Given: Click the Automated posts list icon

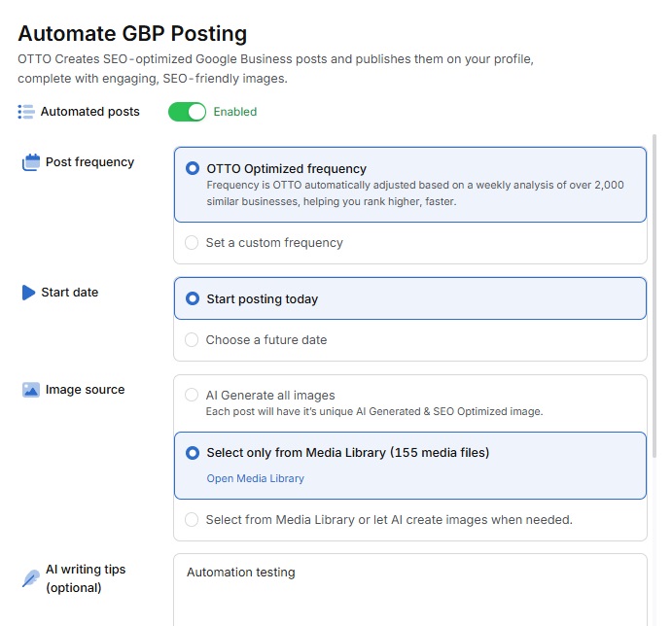Looking at the screenshot, I should pos(26,112).
